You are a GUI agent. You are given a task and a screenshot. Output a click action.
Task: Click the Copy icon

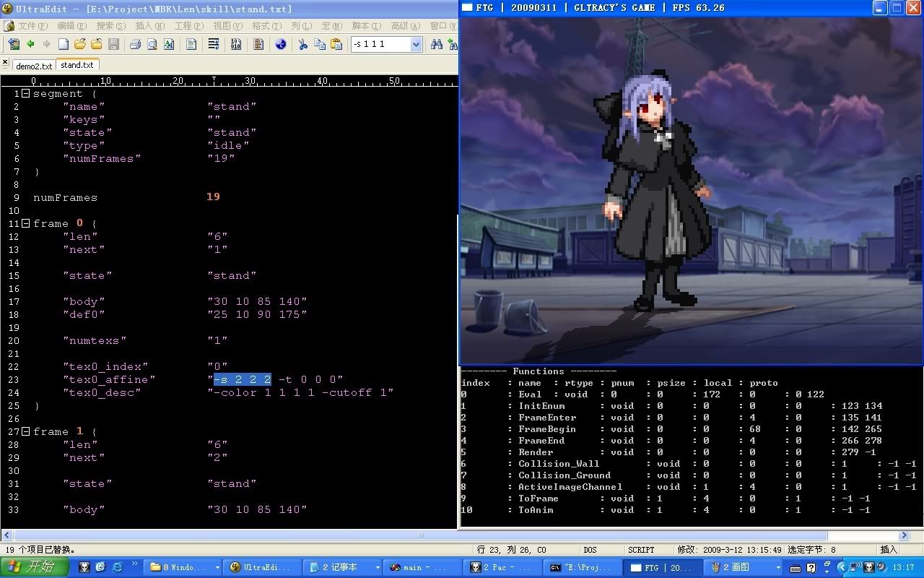pyautogui.click(x=320, y=44)
